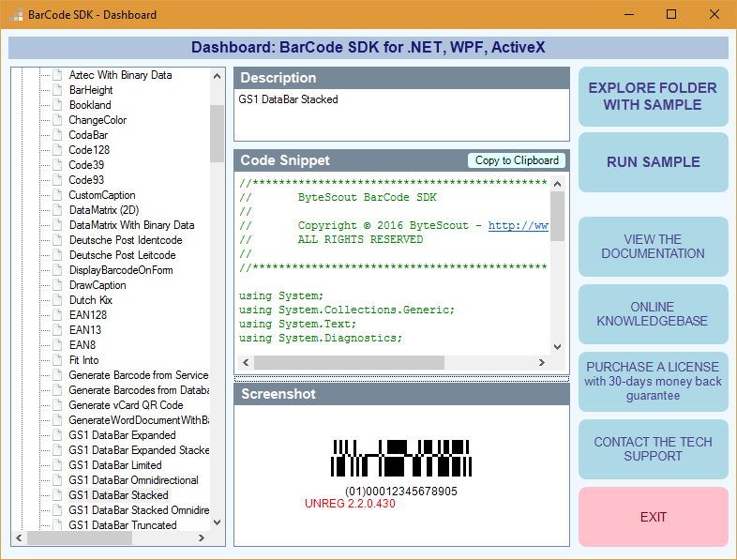Viewport: 737px width, 560px height.
Task: Click the code snippet horizontal scrollbar thumb
Action: (x=349, y=362)
